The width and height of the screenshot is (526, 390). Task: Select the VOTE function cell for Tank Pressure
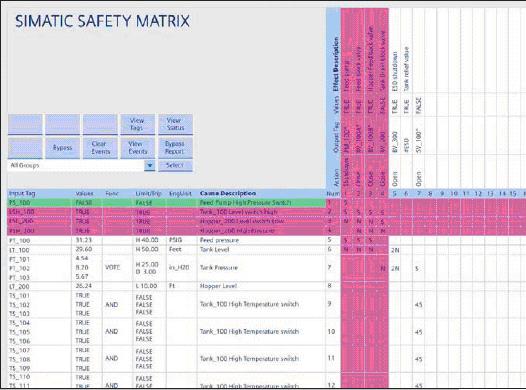point(112,268)
